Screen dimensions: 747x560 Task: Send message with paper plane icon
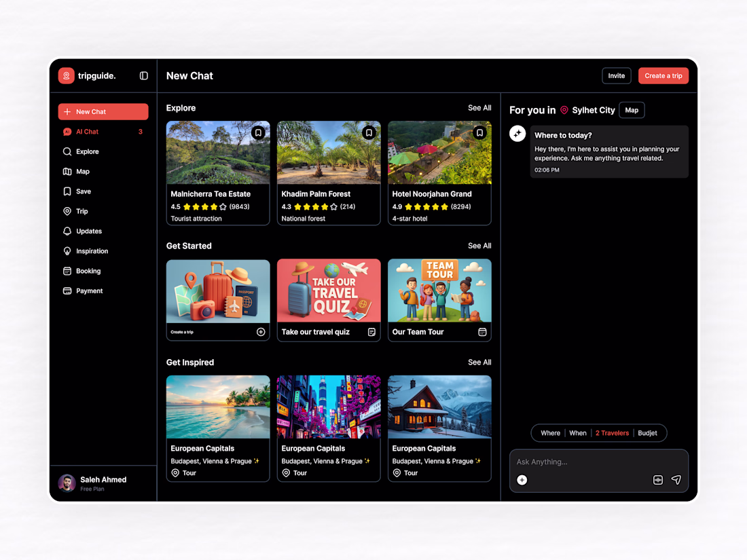tap(676, 480)
